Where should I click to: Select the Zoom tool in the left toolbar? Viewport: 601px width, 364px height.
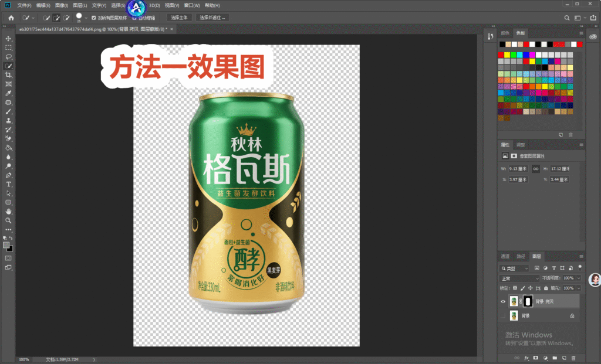click(x=8, y=220)
